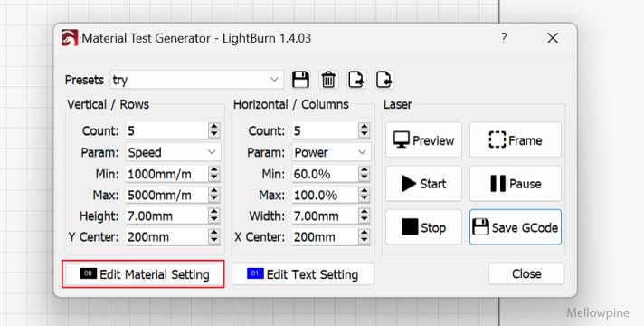644x326 pixels.
Task: Click the Horizontal / Columns group label
Action: [290, 104]
